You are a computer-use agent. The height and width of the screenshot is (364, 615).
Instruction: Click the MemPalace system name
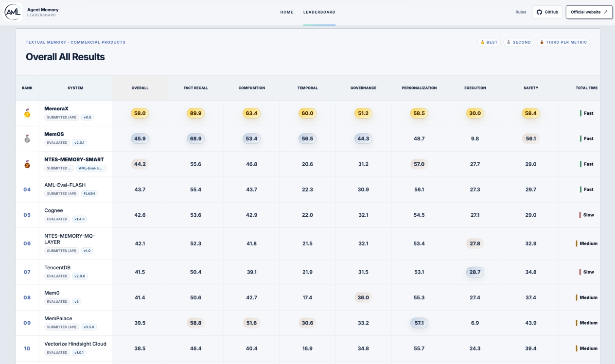pyautogui.click(x=58, y=318)
